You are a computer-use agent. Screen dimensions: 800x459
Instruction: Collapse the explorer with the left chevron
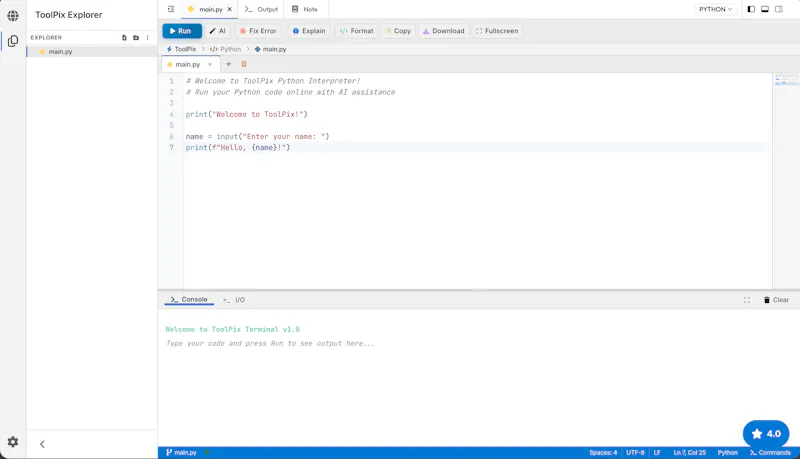click(x=42, y=444)
